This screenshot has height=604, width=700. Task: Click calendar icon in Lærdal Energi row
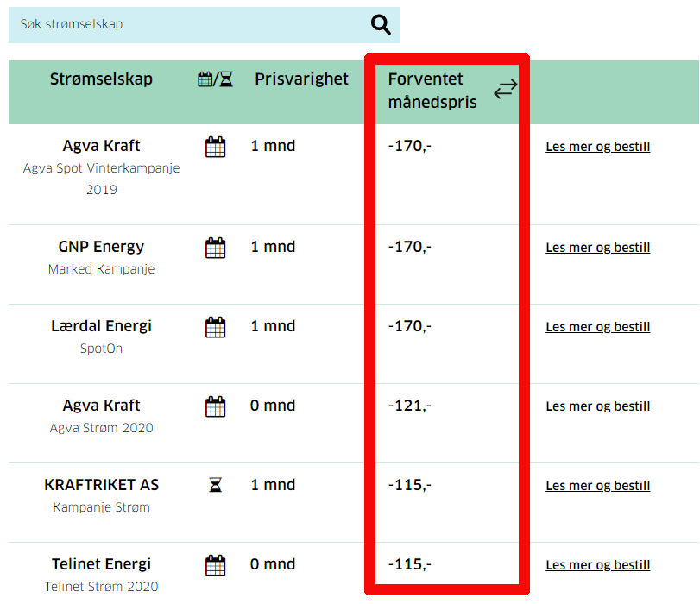215,327
